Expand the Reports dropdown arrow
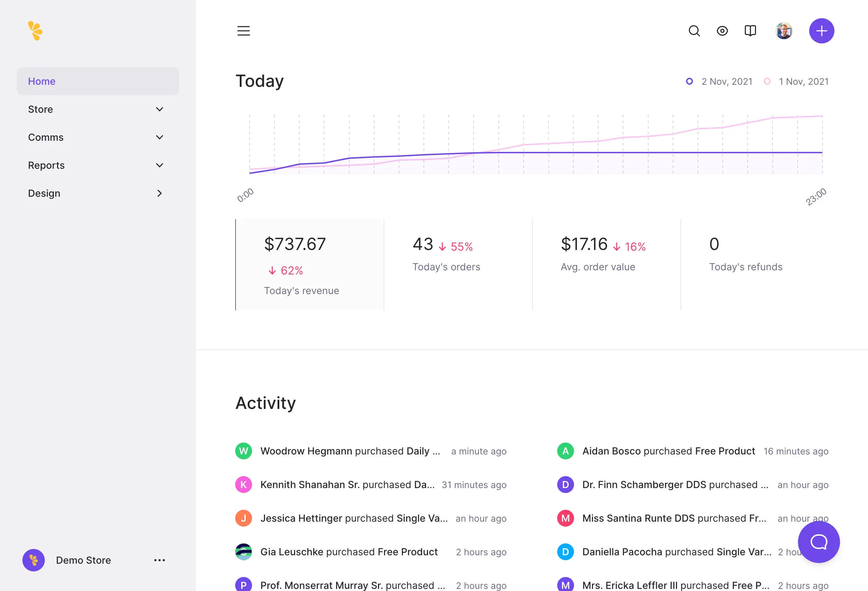 coord(160,165)
